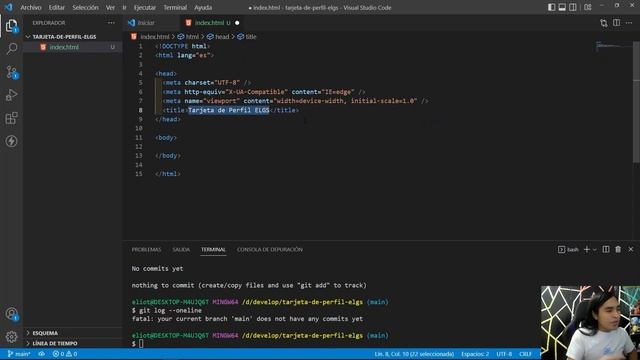Open the Terminal menu
Image resolution: width=640 pixels, height=360 pixels.
(175, 7)
